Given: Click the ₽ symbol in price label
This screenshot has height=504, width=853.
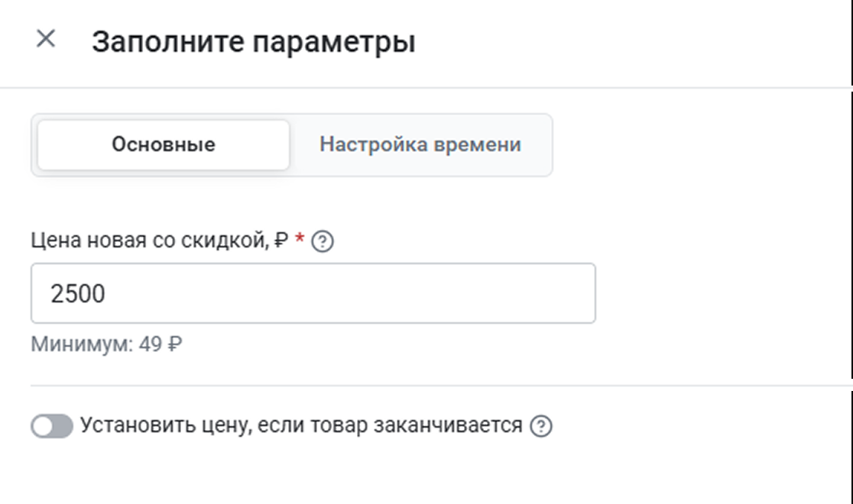Looking at the screenshot, I should point(281,242).
